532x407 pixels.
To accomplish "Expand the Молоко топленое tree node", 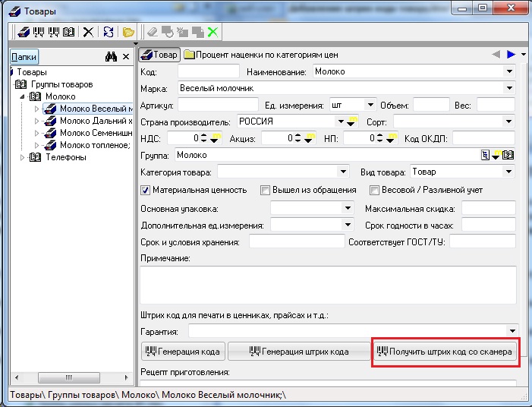I will [36, 145].
